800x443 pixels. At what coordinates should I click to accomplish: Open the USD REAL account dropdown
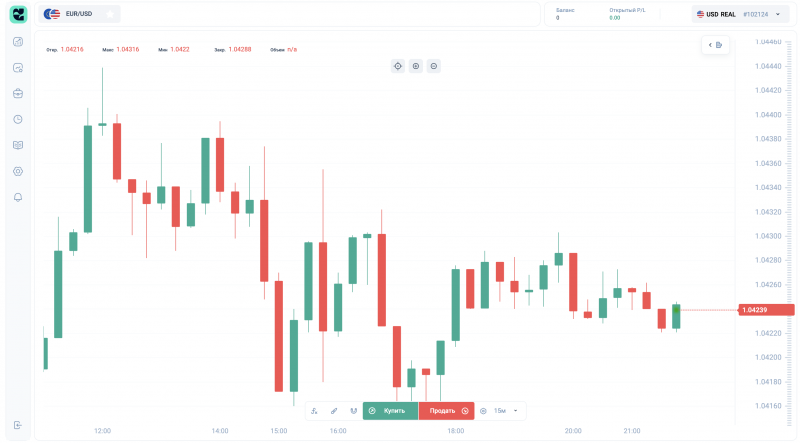tap(740, 14)
